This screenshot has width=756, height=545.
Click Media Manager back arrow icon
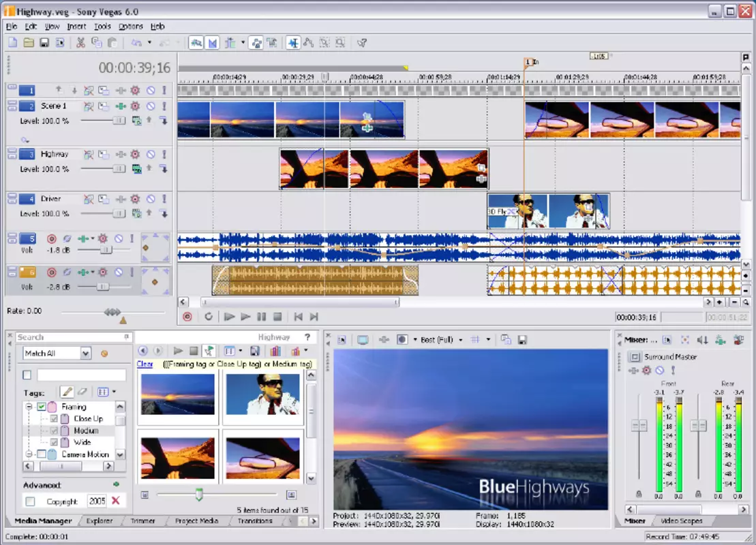click(x=142, y=351)
